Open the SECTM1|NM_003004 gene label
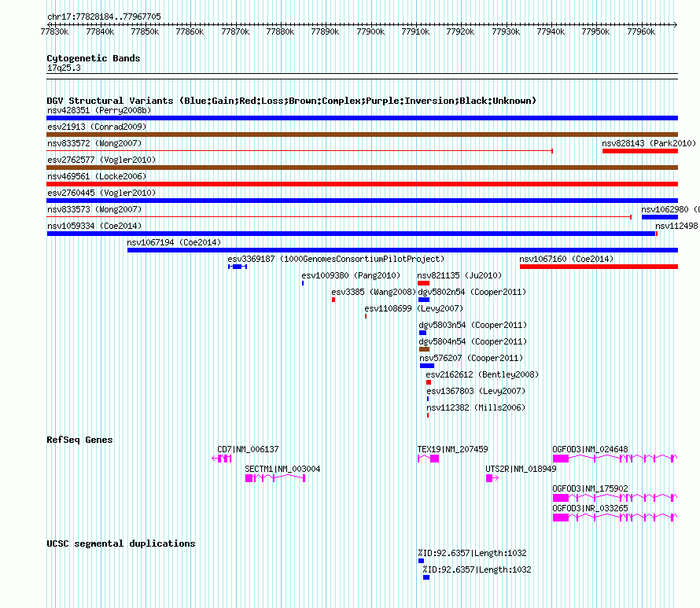700x608 pixels. coord(282,469)
